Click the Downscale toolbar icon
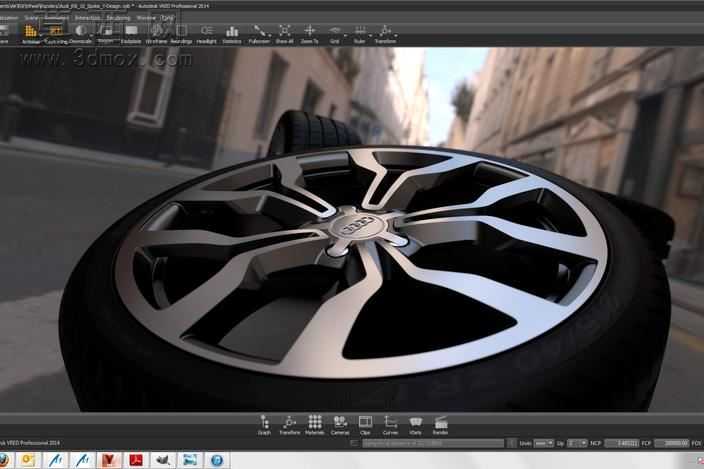Screen dimensions: 704x469 81,34
